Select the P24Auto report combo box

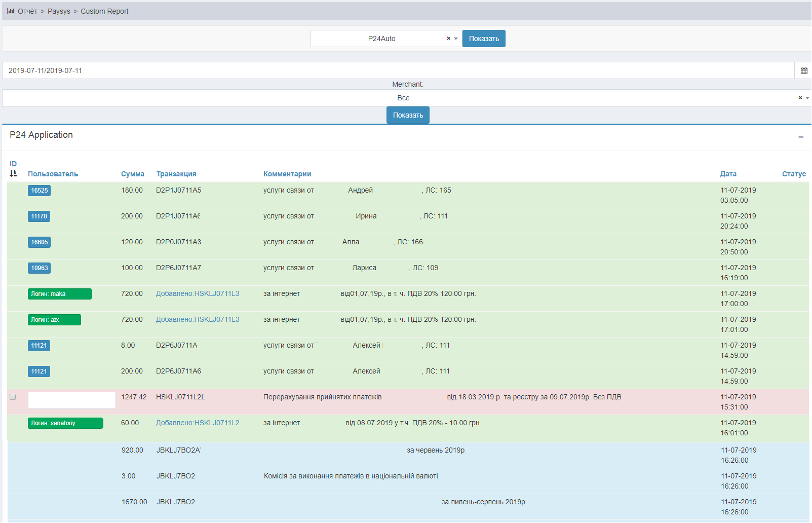pos(386,39)
